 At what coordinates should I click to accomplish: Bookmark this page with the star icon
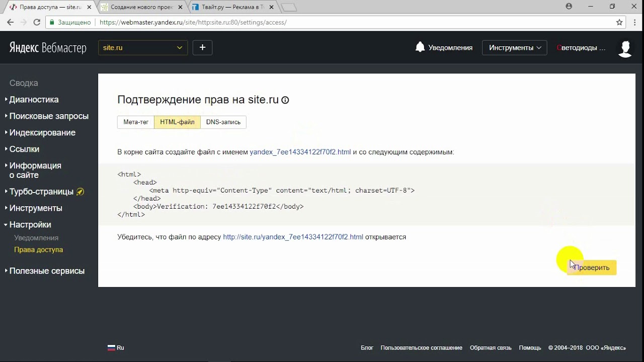pos(619,22)
